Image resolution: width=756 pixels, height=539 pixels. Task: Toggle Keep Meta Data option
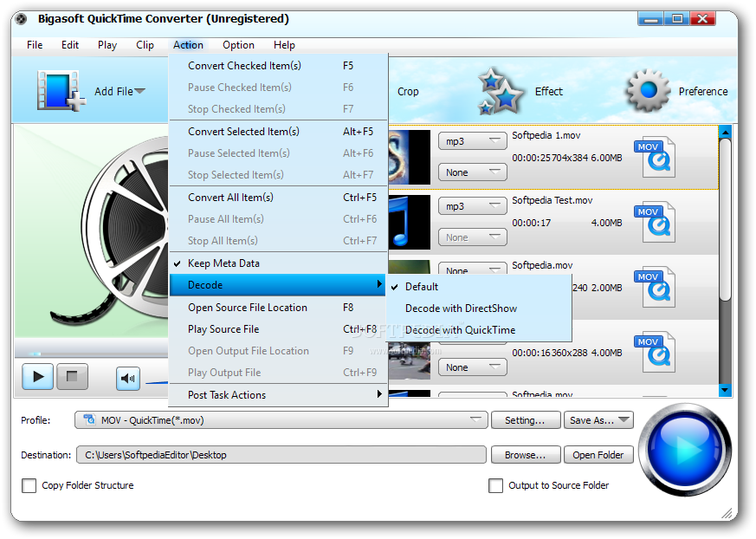[x=279, y=263]
